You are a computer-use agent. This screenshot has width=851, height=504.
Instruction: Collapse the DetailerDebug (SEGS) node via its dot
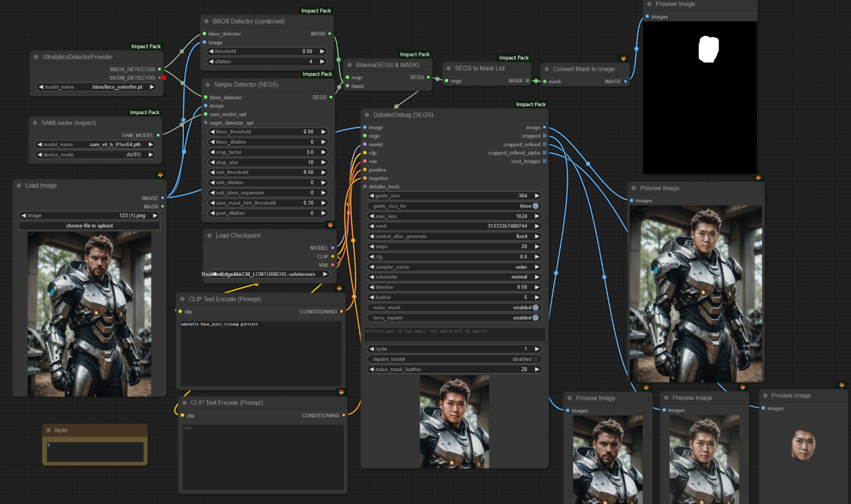pyautogui.click(x=368, y=115)
